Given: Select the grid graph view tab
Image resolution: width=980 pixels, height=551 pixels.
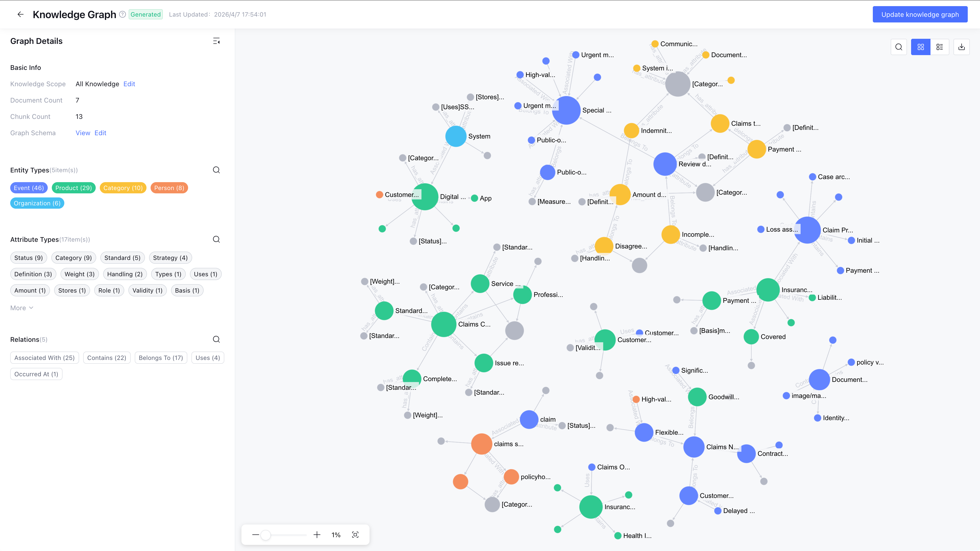Looking at the screenshot, I should (921, 47).
